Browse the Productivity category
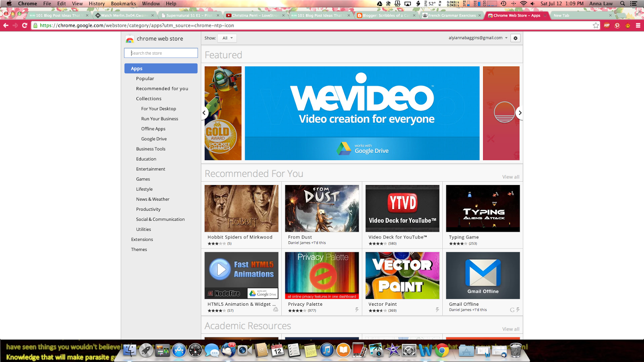This screenshot has height=362, width=644. pyautogui.click(x=148, y=209)
